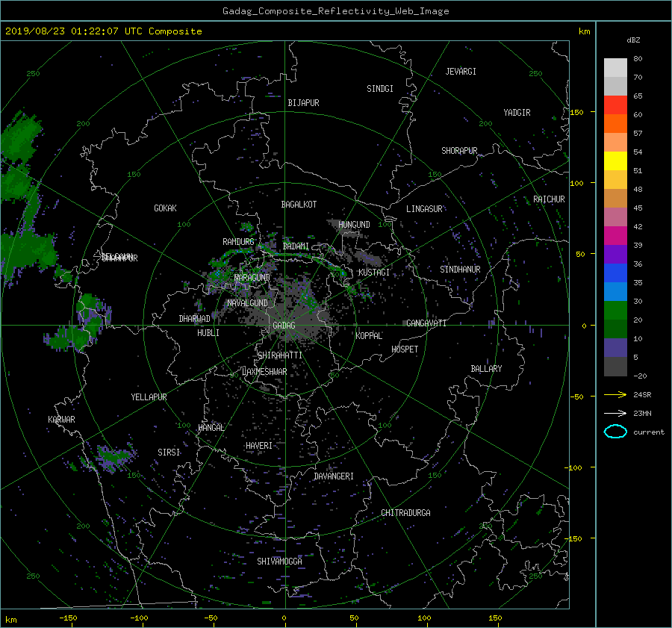This screenshot has width=672, height=628.
Task: Click the JEVARGI label on map
Action: click(461, 72)
